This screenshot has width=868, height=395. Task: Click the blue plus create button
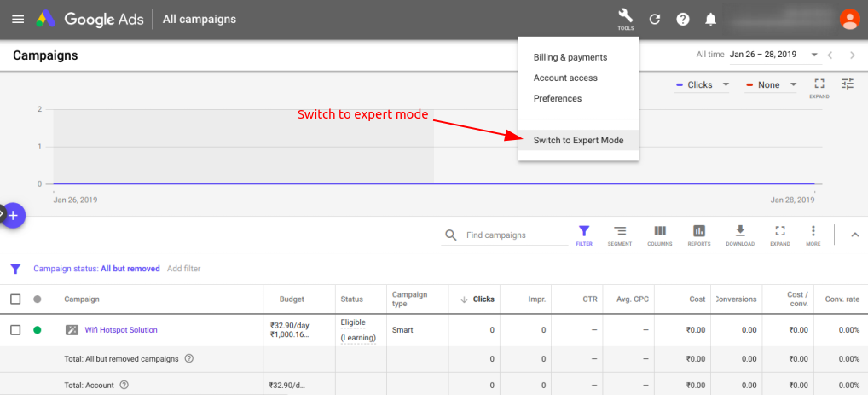(14, 215)
